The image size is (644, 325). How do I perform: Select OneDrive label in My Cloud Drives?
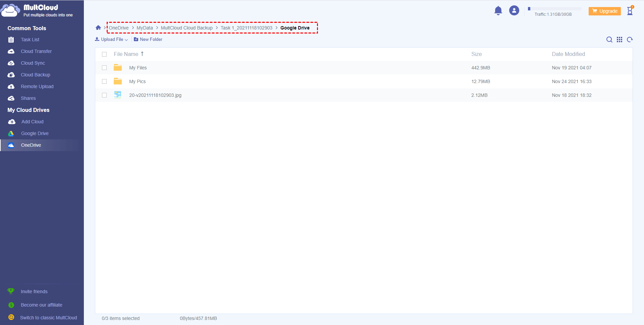click(x=31, y=145)
